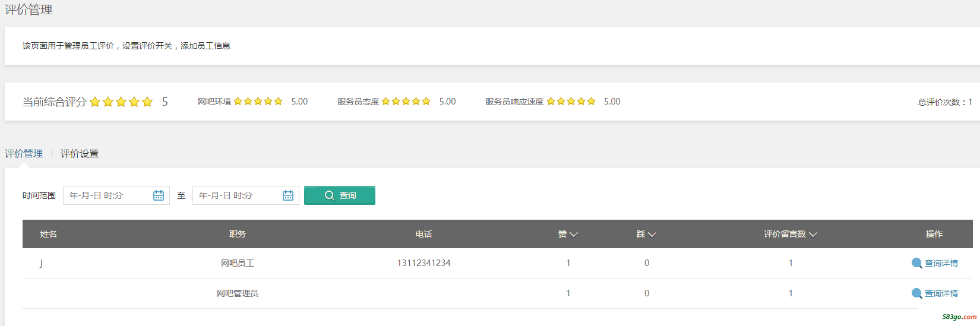
Task: Click magnifier icon in row j
Action: point(917,263)
